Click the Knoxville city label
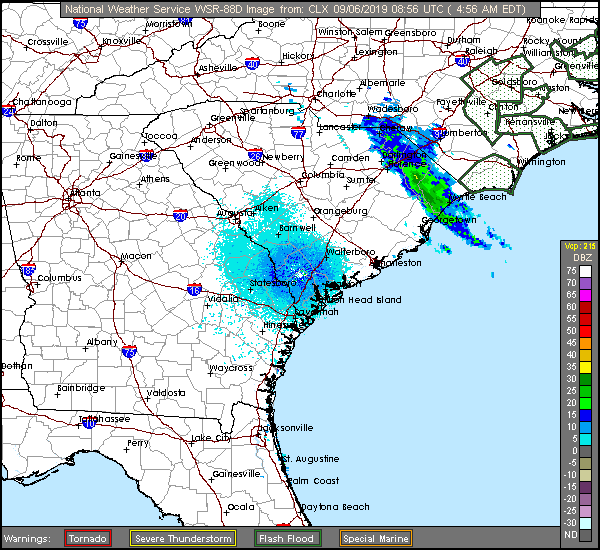 pos(122,41)
